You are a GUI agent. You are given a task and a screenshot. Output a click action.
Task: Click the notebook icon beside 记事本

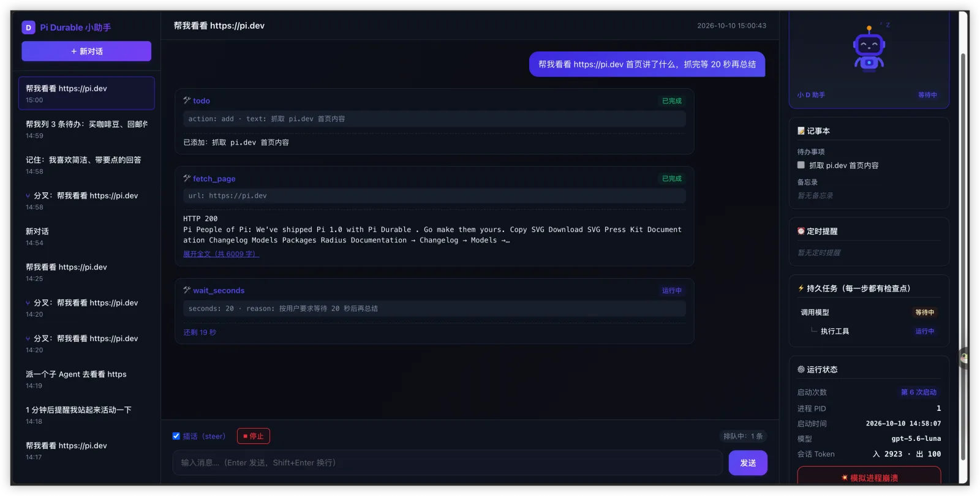coord(801,131)
